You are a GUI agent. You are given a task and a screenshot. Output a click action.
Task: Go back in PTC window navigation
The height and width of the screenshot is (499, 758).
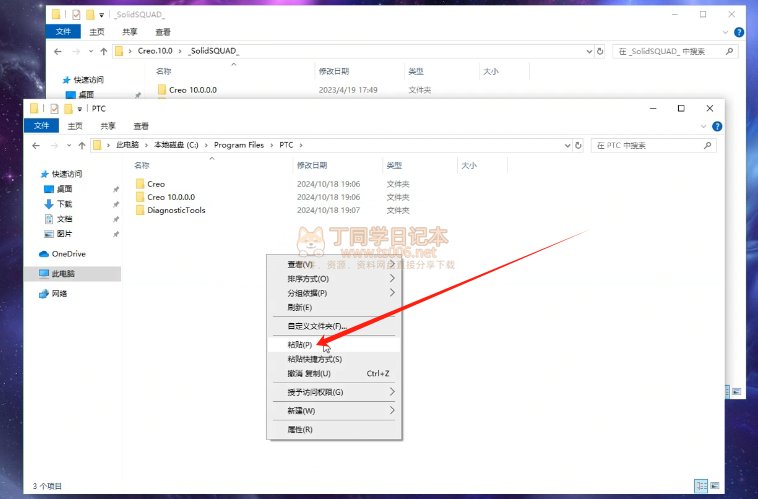[x=36, y=145]
